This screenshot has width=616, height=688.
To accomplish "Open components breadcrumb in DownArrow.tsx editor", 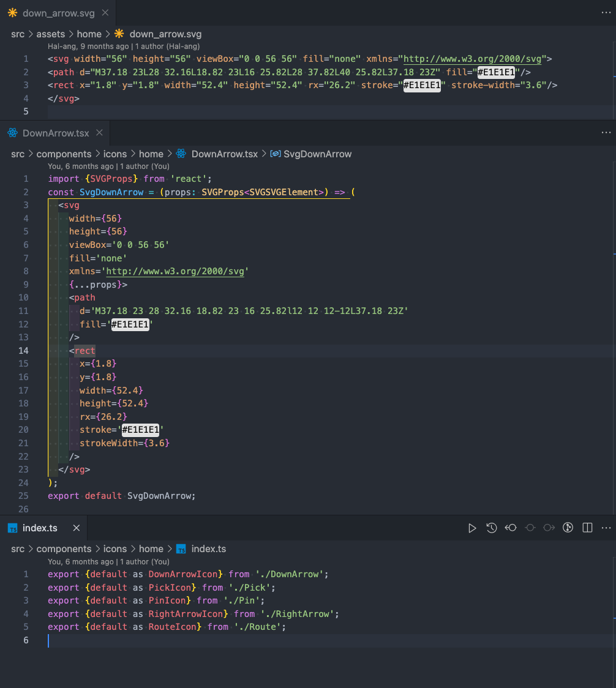I will tap(64, 154).
